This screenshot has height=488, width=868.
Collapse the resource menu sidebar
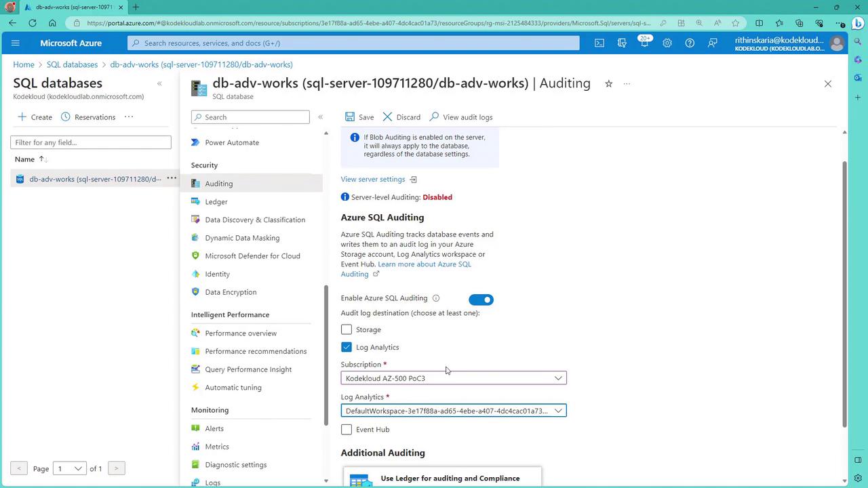(320, 117)
